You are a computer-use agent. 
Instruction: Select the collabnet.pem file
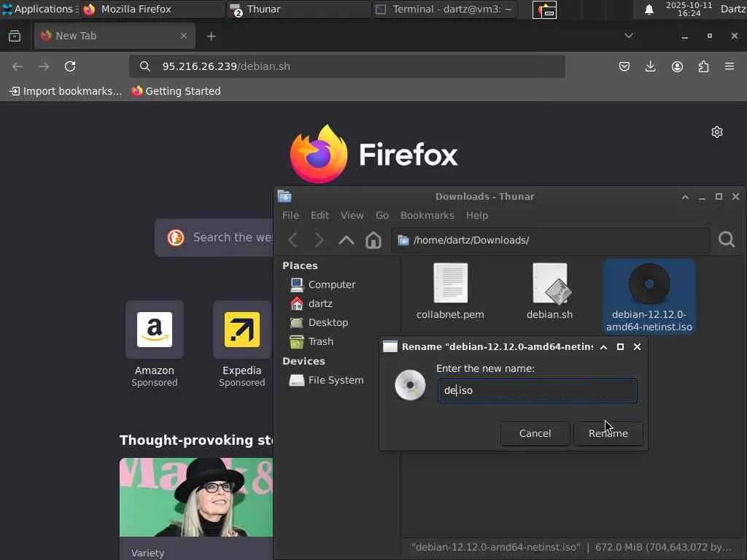pyautogui.click(x=450, y=292)
